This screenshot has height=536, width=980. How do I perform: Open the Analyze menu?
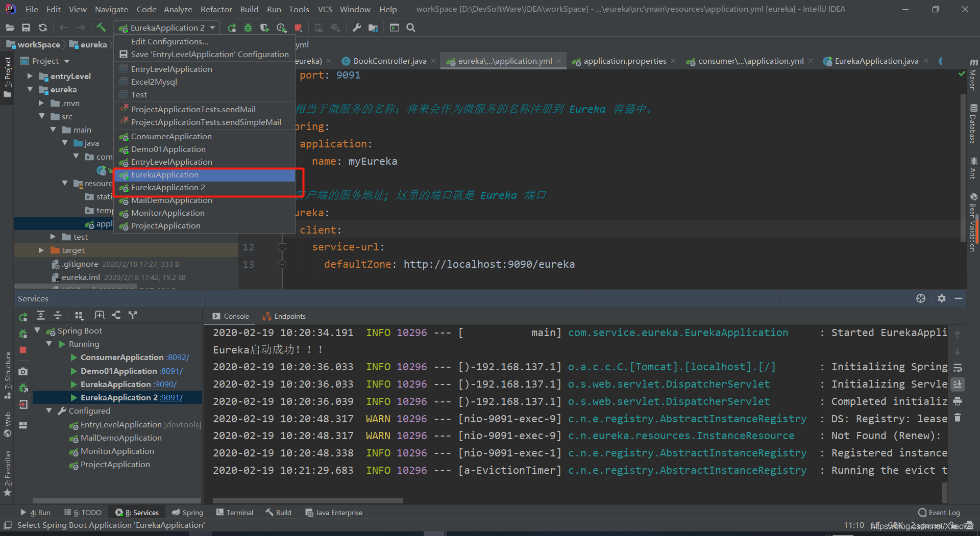pyautogui.click(x=178, y=9)
